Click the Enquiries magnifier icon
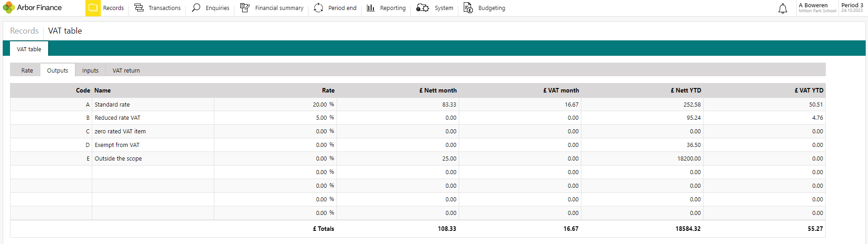 click(x=196, y=8)
